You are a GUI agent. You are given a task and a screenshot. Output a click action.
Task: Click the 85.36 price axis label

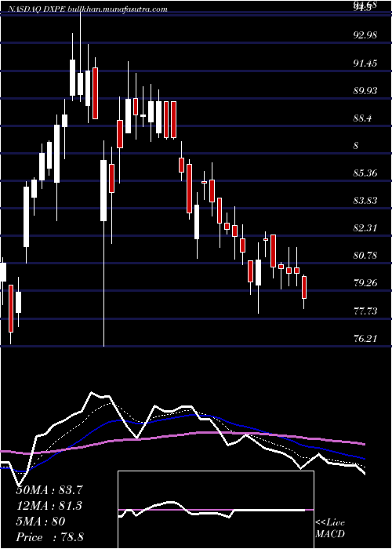366,173
